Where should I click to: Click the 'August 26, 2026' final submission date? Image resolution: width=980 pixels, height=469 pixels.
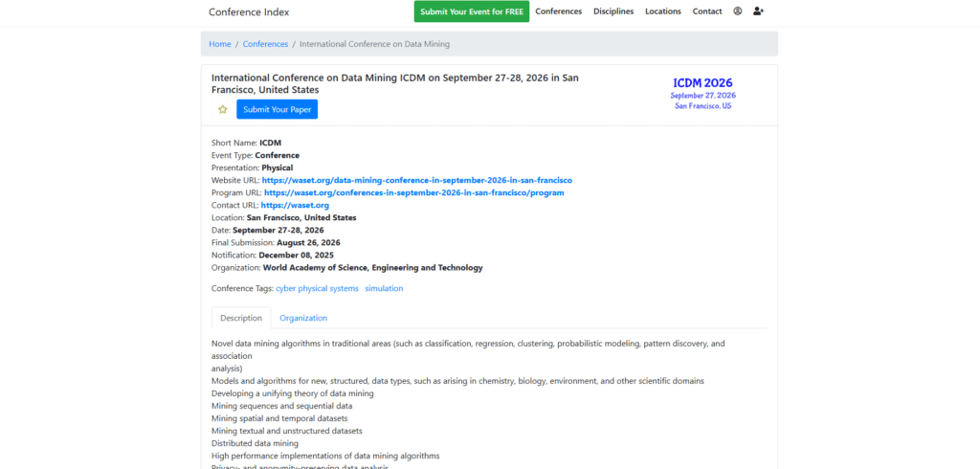[x=309, y=242]
